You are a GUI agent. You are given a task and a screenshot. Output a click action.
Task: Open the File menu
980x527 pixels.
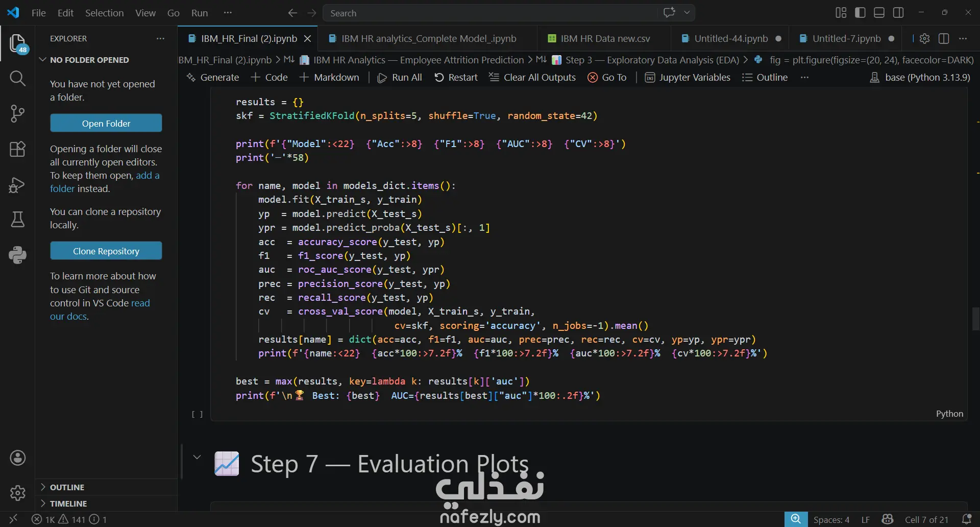38,13
